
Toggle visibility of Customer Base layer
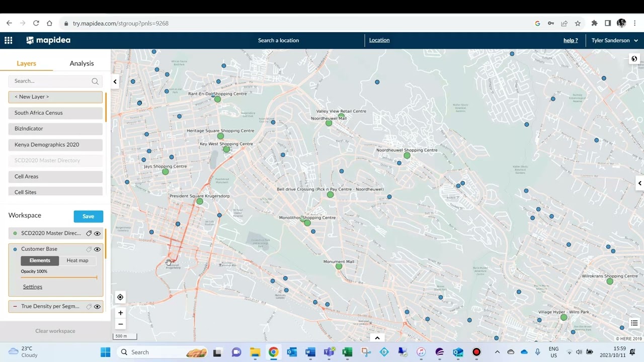[97, 249]
